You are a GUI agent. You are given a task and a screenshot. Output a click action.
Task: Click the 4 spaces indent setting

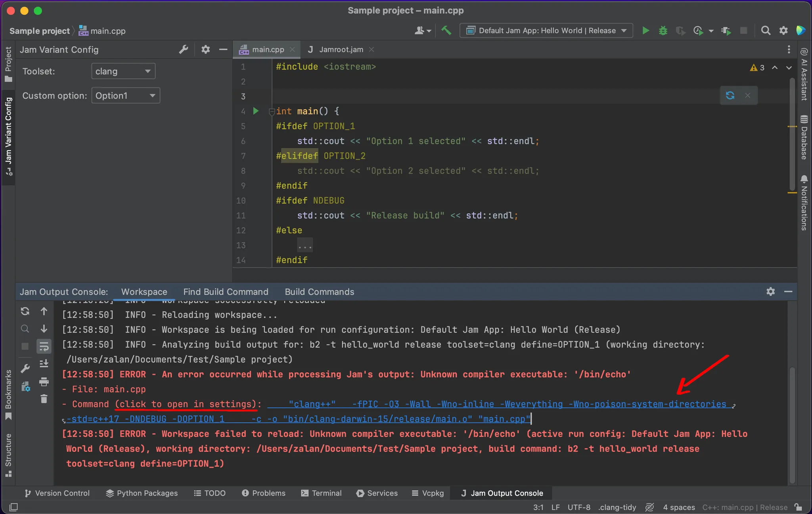pos(679,507)
